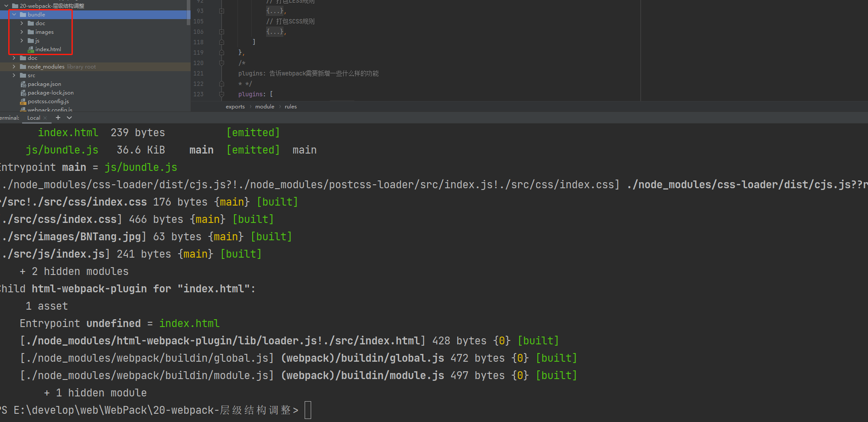Click the index.html HTML file icon
868x422 pixels.
[31, 49]
